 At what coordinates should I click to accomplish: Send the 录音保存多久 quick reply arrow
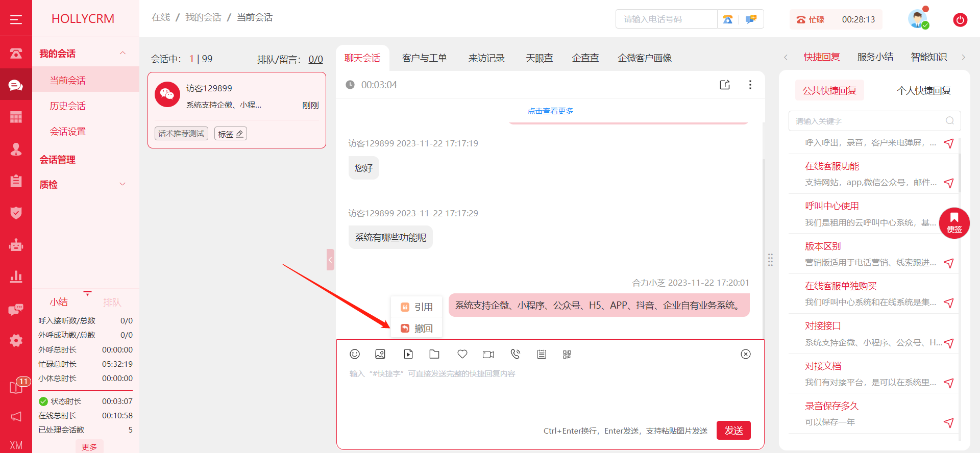949,423
